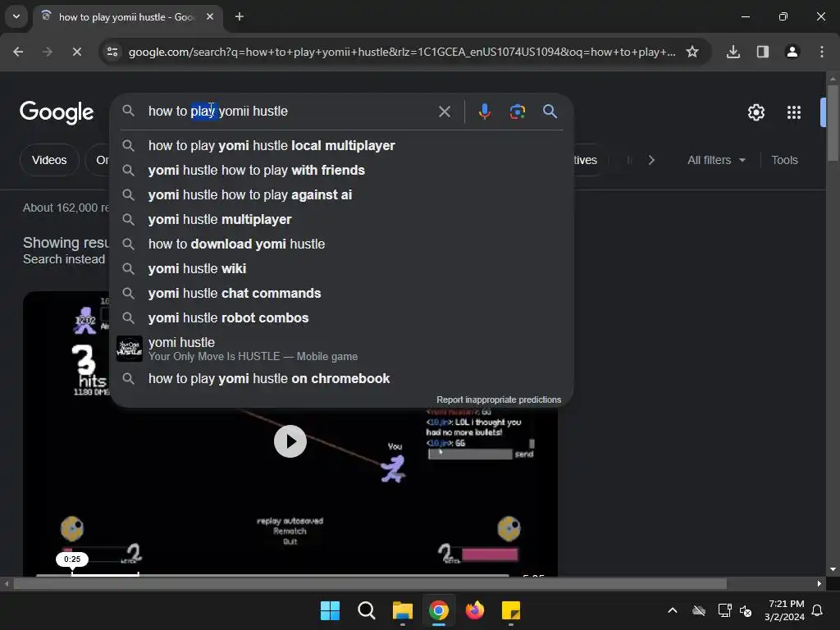Viewport: 840px width, 630px height.
Task: Open Sticky Notes from taskbar
Action: tap(511, 610)
